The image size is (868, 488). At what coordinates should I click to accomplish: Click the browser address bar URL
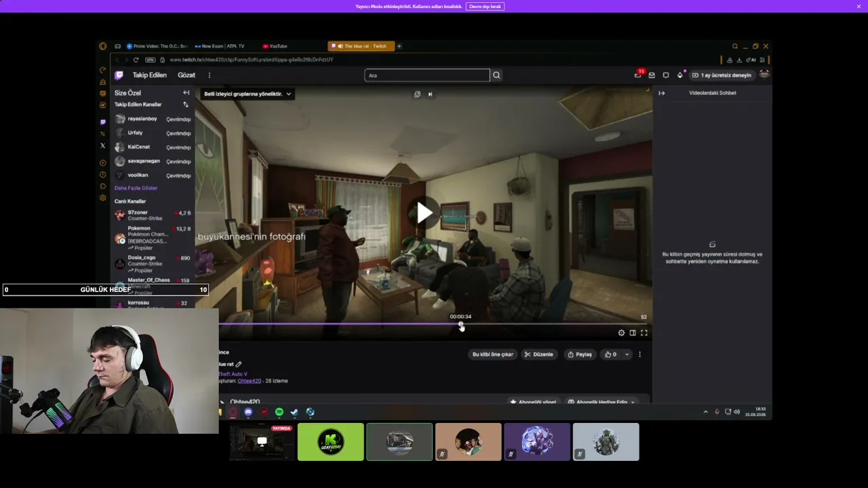click(x=252, y=60)
